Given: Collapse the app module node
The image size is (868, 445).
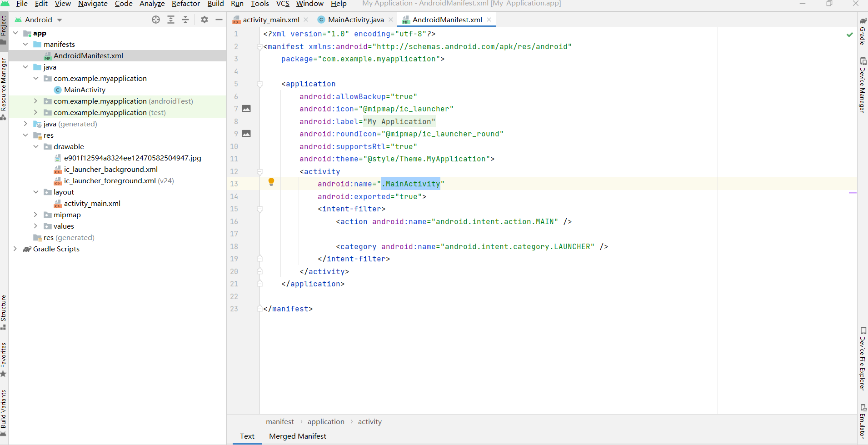Looking at the screenshot, I should (x=15, y=33).
